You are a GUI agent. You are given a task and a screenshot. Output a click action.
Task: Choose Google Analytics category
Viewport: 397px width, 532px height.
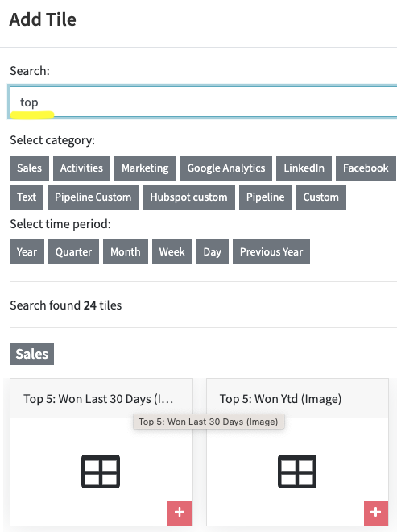point(225,168)
